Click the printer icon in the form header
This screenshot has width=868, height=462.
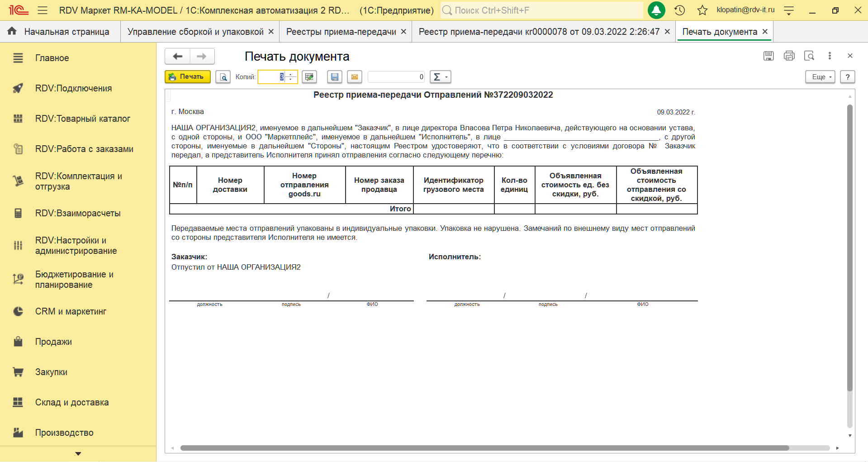tap(789, 56)
